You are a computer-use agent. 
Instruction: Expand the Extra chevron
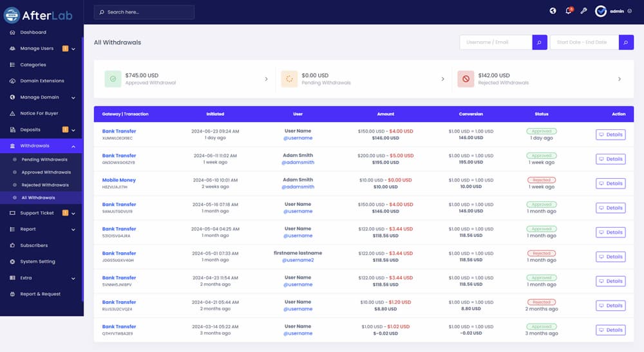coord(73,278)
